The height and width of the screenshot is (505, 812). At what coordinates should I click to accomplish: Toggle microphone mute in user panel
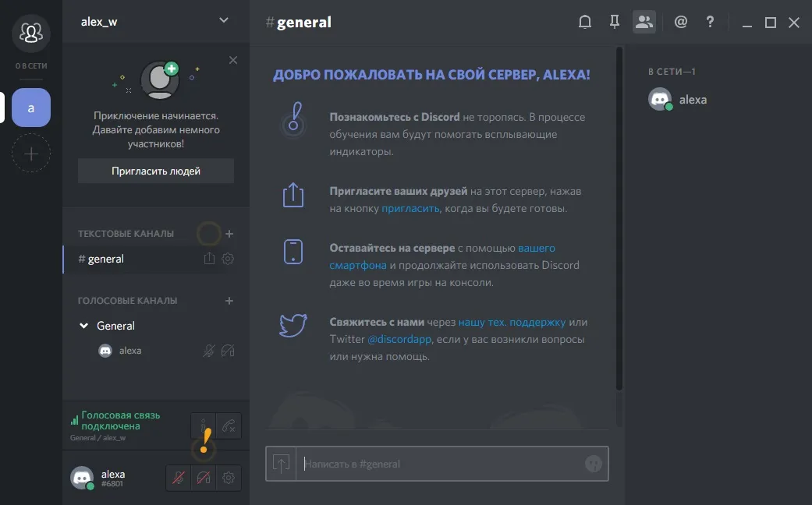tap(179, 478)
